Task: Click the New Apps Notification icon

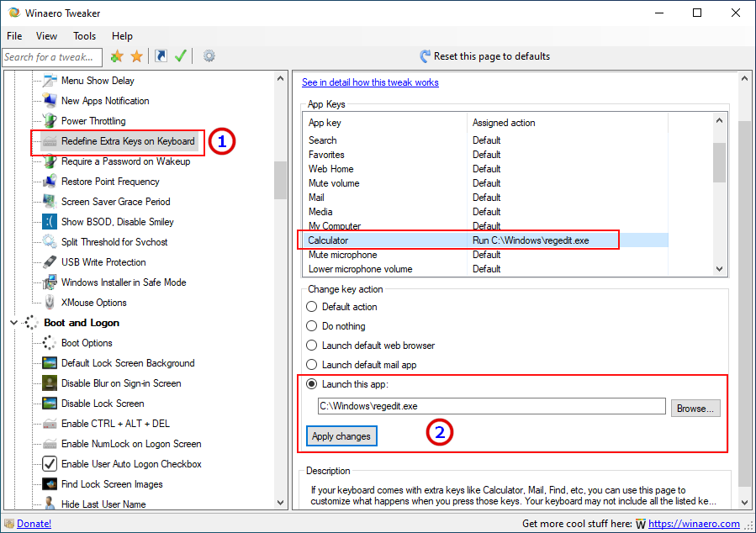Action: [49, 101]
